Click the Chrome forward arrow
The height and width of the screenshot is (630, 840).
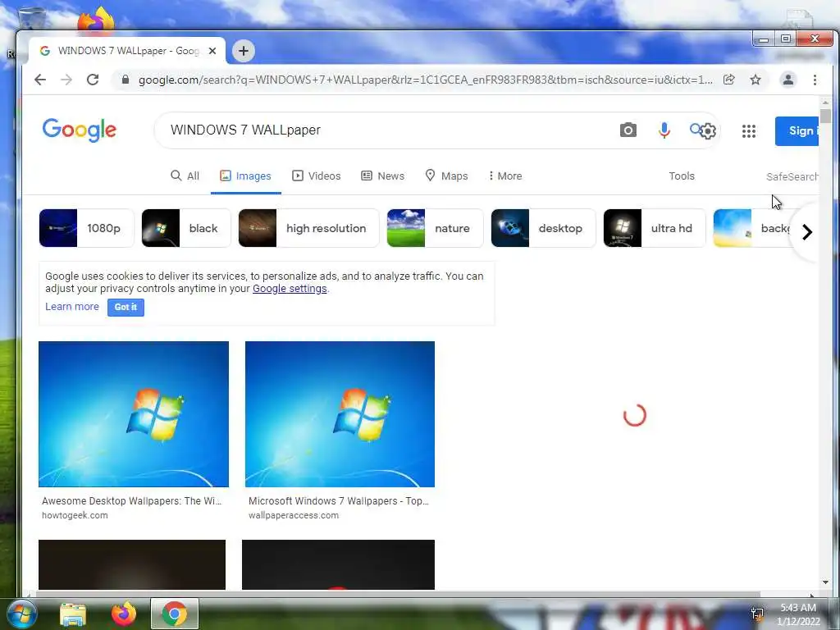pyautogui.click(x=66, y=80)
